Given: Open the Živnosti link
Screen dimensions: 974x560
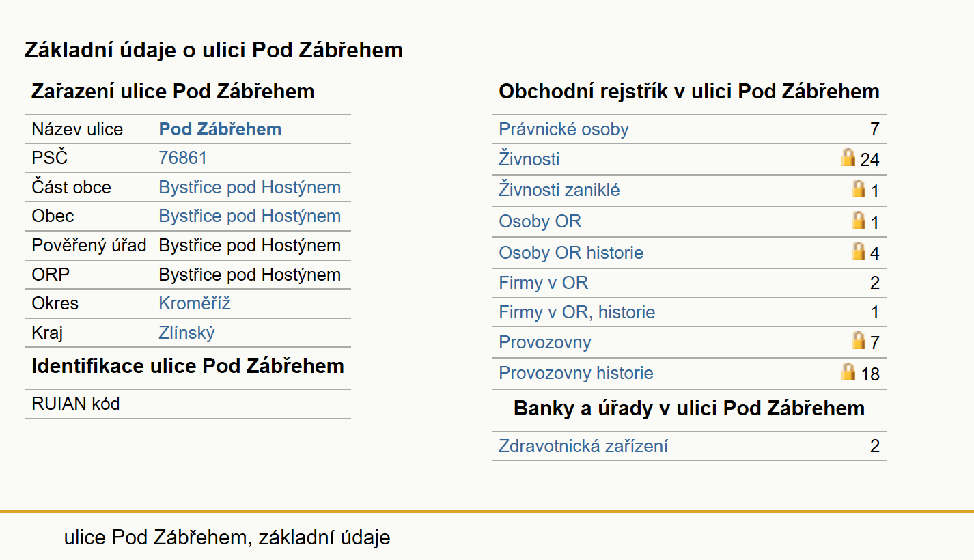Looking at the screenshot, I should click(529, 159).
